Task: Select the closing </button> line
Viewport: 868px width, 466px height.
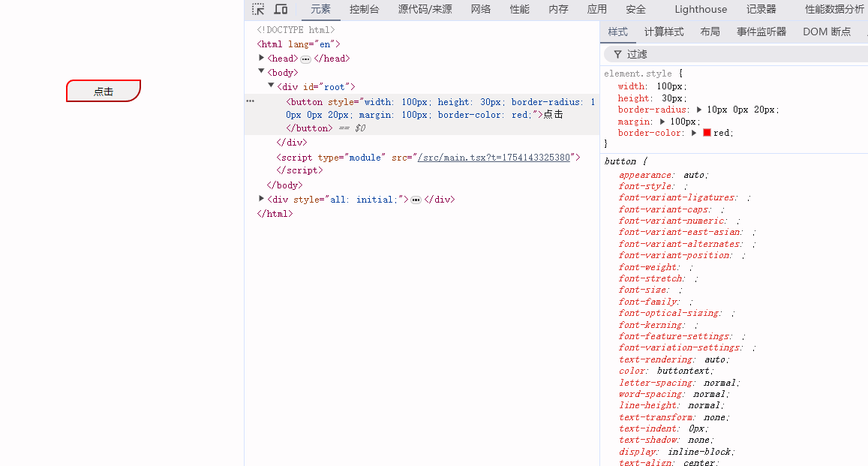Action: [309, 128]
